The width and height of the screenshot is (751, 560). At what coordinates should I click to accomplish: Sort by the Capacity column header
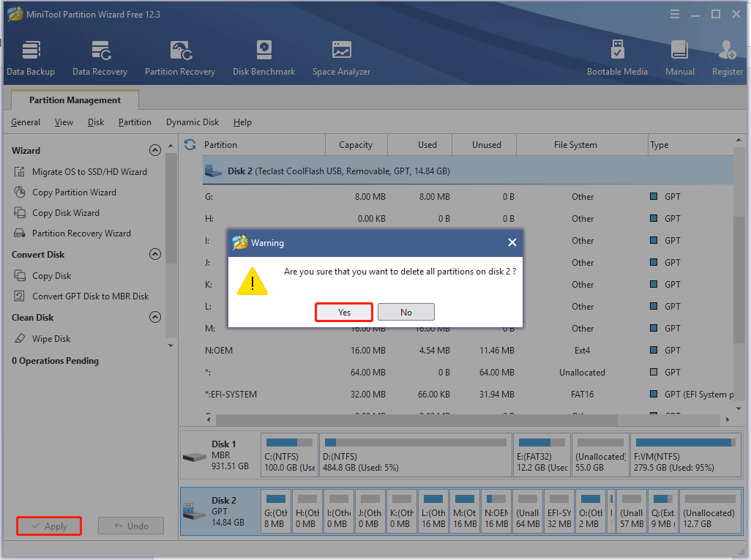click(356, 145)
